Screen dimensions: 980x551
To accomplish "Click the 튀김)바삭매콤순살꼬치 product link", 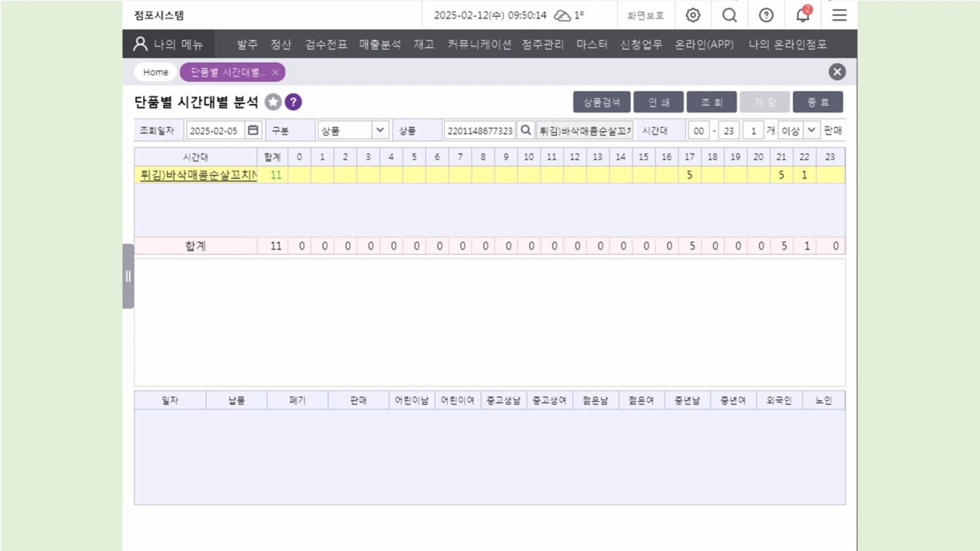I will pyautogui.click(x=198, y=175).
